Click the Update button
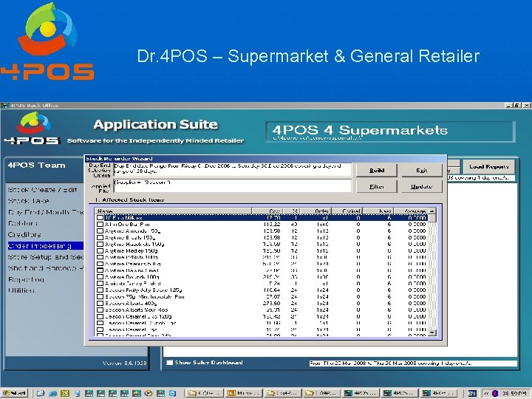Screen dimensions: 532x399 [x=422, y=186]
